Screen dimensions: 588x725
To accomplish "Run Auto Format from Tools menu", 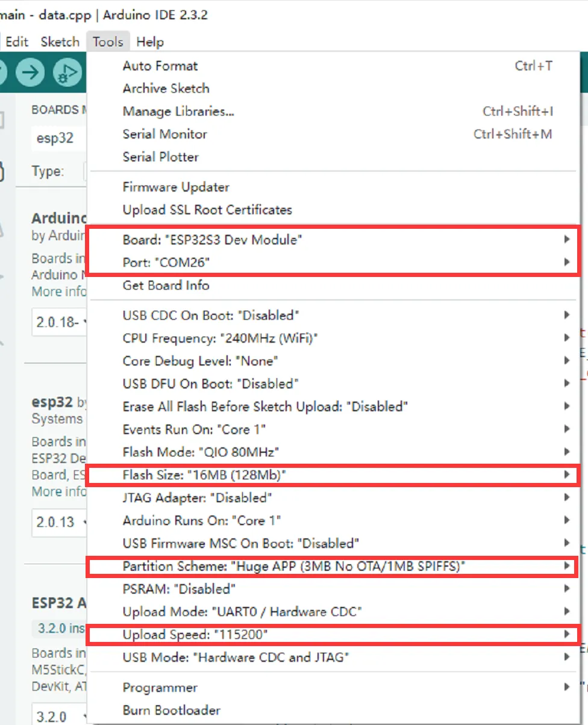I will (x=334, y=66).
